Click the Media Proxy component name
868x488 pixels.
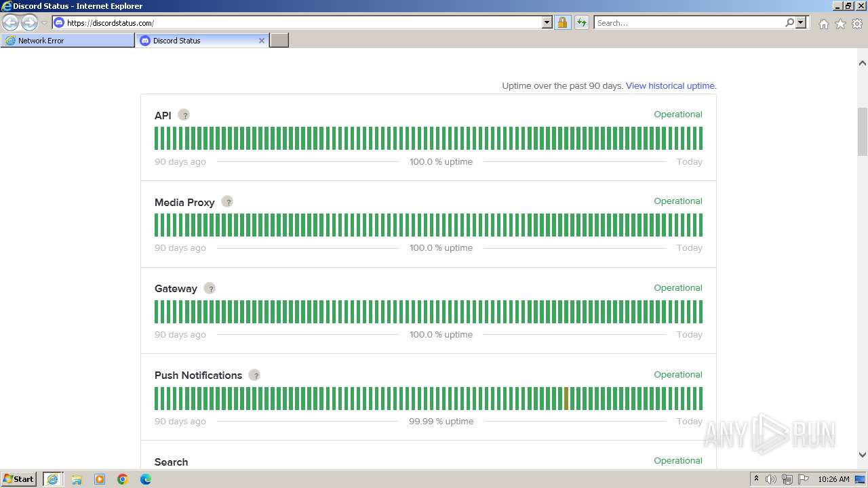click(x=184, y=203)
